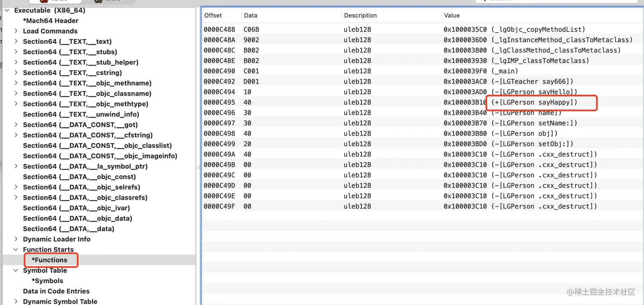
Task: Select the -[LGPerson name] value
Action: (503, 113)
